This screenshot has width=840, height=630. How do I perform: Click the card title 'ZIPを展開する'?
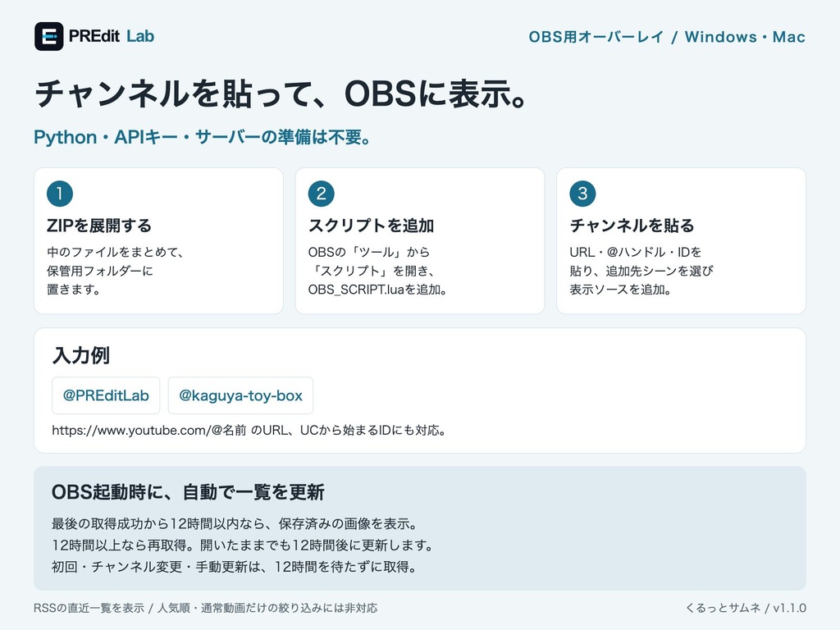tap(99, 226)
